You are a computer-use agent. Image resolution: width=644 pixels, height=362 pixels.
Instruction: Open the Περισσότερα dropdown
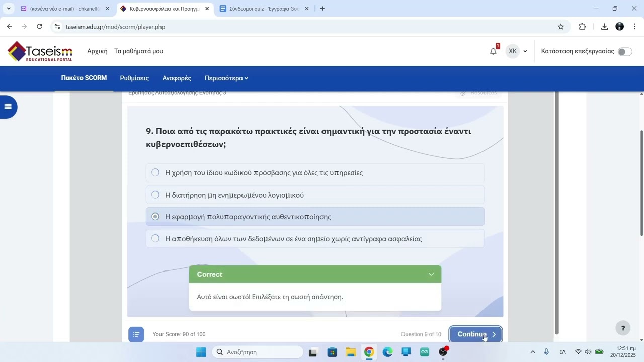[x=226, y=78]
